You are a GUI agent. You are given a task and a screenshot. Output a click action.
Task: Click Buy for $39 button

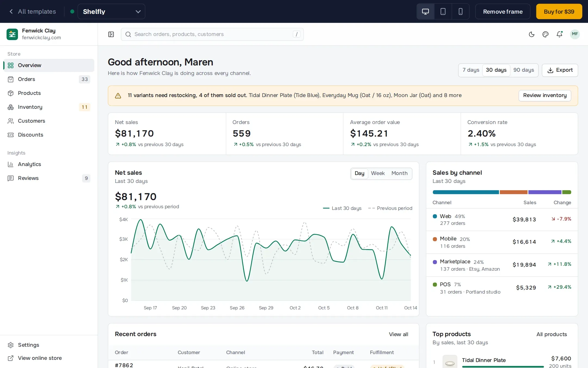pyautogui.click(x=559, y=11)
